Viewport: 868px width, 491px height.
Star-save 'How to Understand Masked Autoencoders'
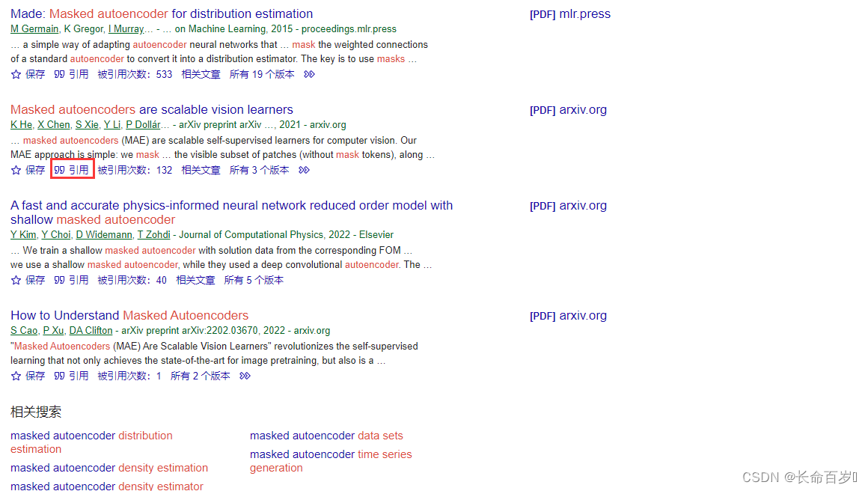(x=28, y=376)
